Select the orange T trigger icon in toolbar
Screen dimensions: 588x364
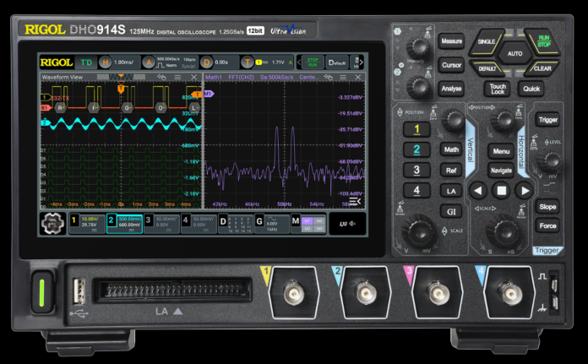coord(247,62)
